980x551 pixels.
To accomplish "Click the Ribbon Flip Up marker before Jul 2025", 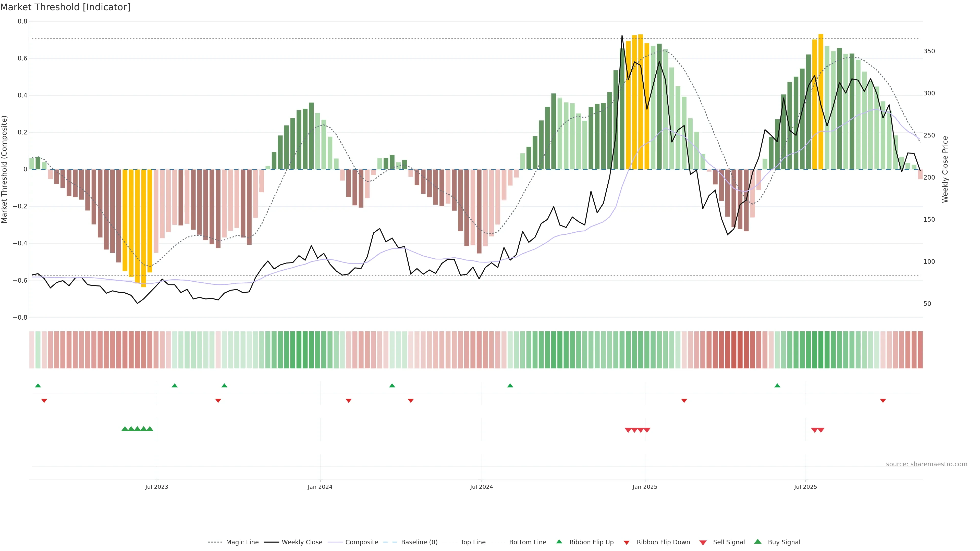I will [x=777, y=386].
